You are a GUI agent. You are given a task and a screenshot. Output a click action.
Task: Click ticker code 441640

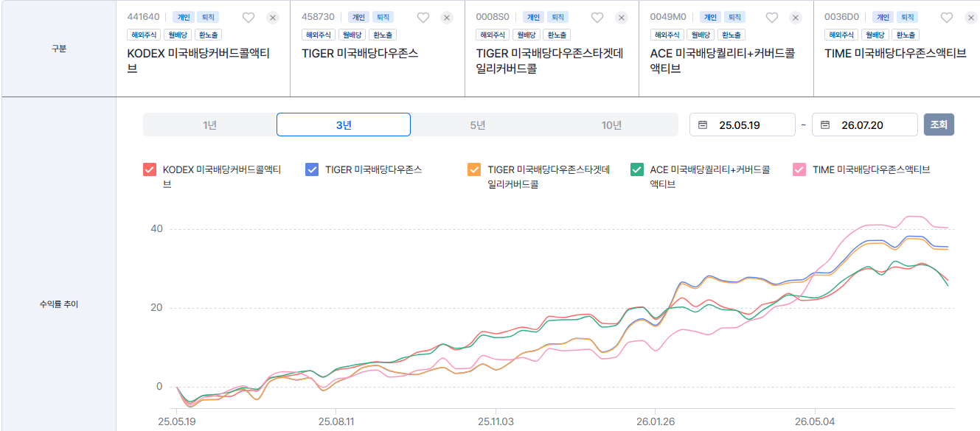point(144,17)
